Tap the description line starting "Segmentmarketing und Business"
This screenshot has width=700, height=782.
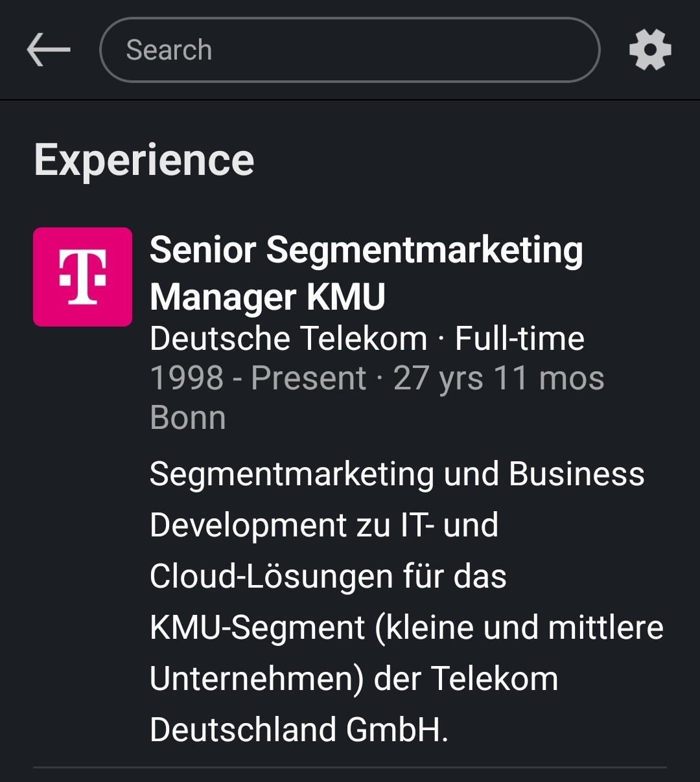[397, 474]
